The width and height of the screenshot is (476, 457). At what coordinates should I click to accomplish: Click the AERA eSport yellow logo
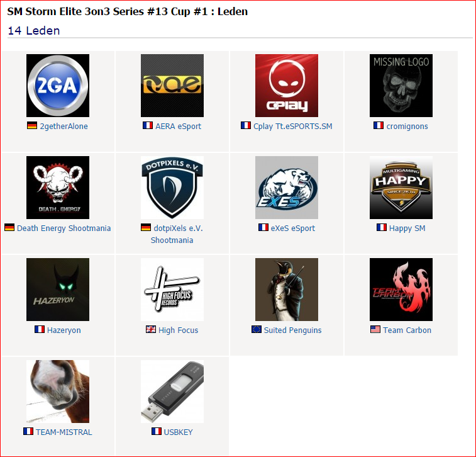172,86
